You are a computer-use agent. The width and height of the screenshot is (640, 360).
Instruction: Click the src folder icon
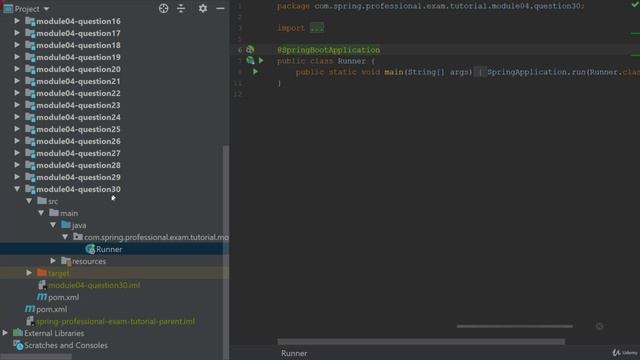[x=42, y=201]
